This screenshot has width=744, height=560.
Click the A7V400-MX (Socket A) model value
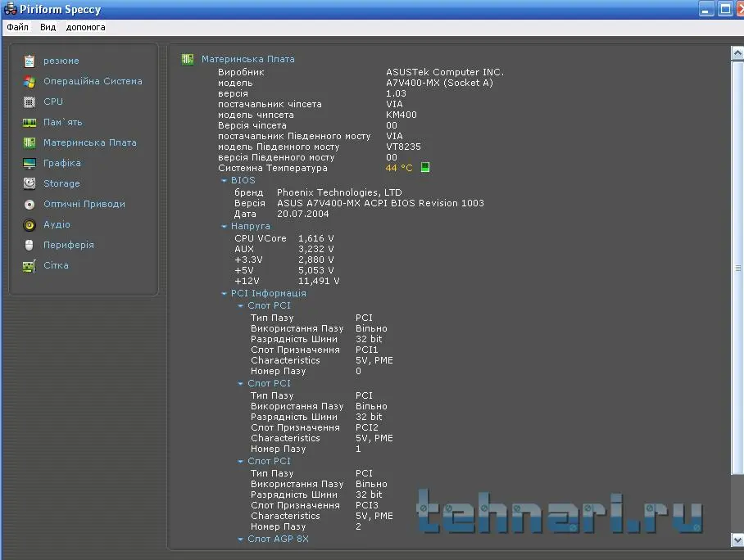click(439, 83)
